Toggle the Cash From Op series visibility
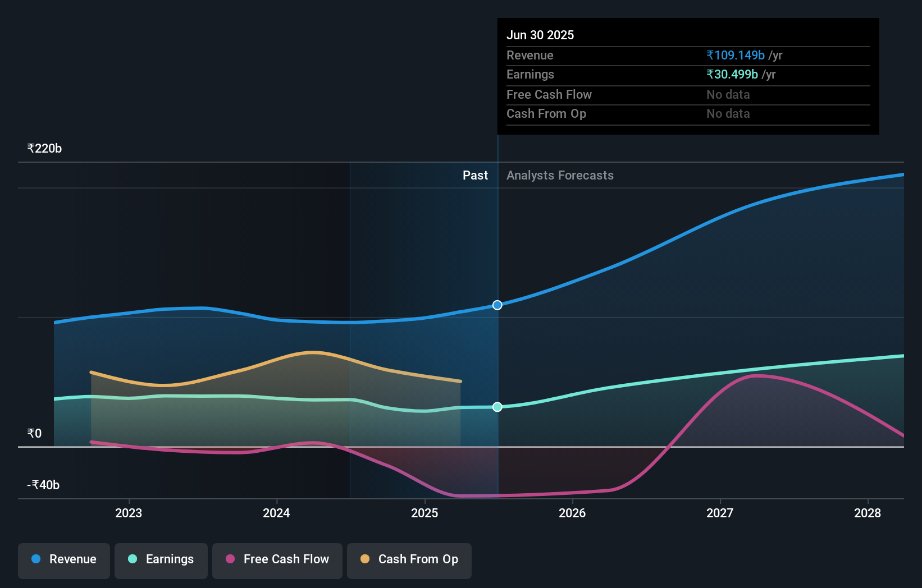The width and height of the screenshot is (922, 588). (409, 559)
